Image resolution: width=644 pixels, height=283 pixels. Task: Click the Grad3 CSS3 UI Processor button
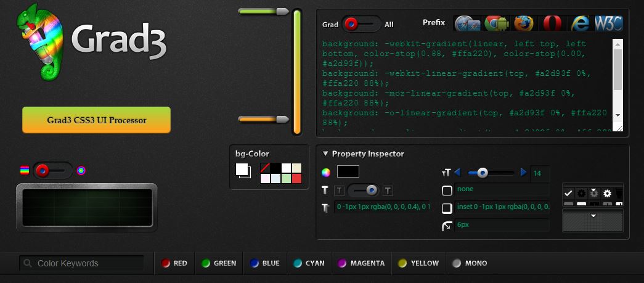tap(97, 120)
